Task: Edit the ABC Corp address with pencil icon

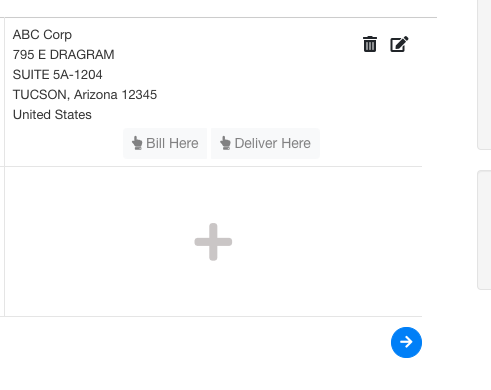Action: (x=399, y=44)
